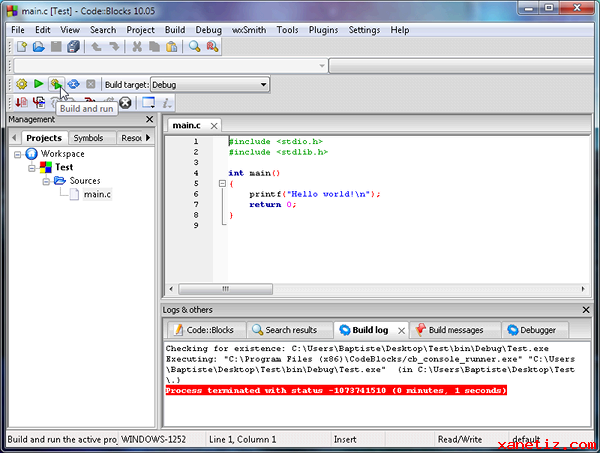This screenshot has width=600, height=453.
Task: Start debugging with the Debug/Continue icon
Action: pos(21,102)
